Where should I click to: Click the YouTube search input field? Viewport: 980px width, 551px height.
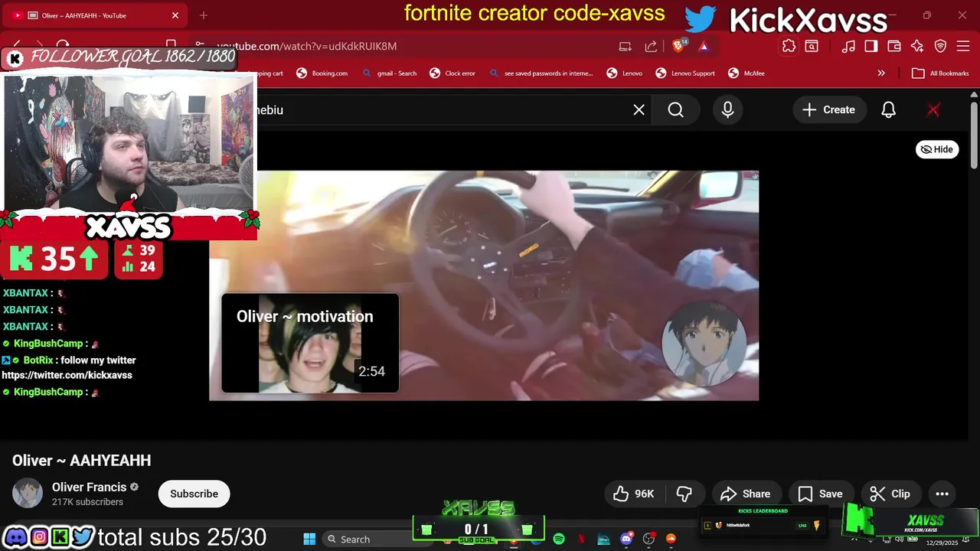click(x=452, y=109)
